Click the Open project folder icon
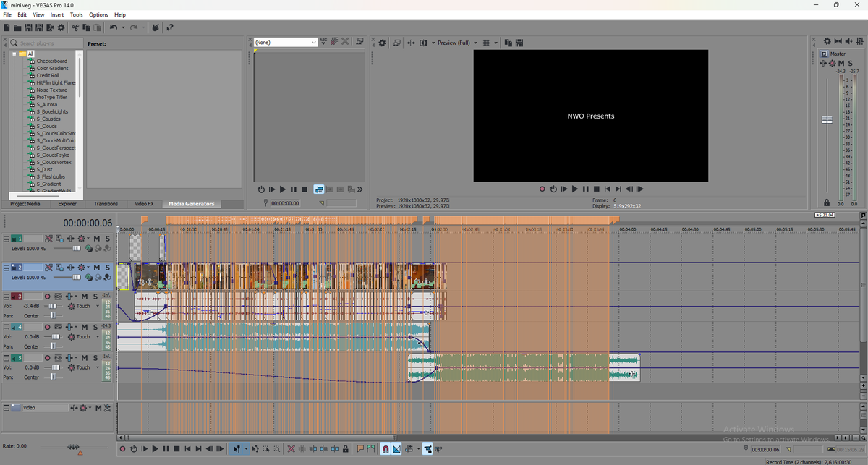868x465 pixels. 17,27
